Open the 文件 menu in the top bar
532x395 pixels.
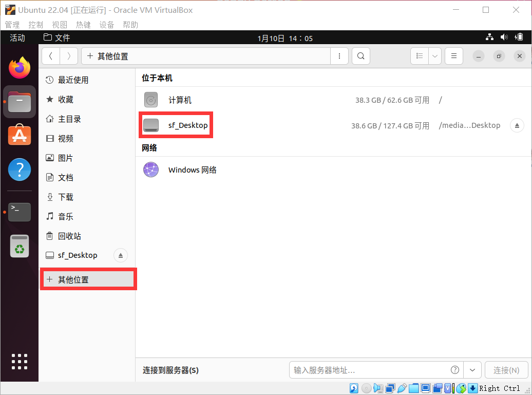click(62, 37)
